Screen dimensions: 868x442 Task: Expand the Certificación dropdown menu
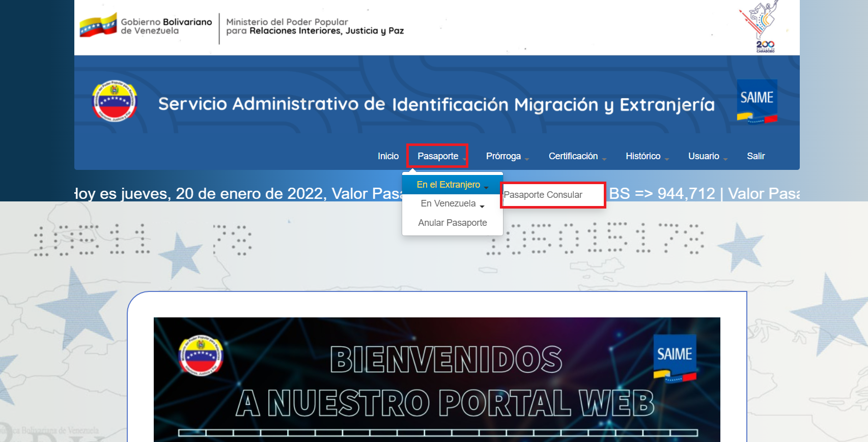[577, 156]
